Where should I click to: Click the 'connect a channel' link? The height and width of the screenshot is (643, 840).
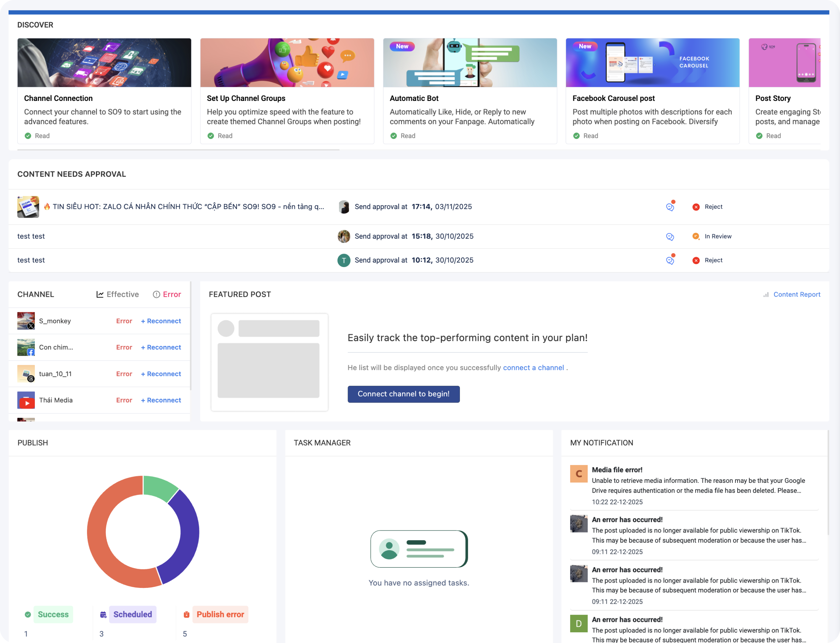tap(533, 367)
